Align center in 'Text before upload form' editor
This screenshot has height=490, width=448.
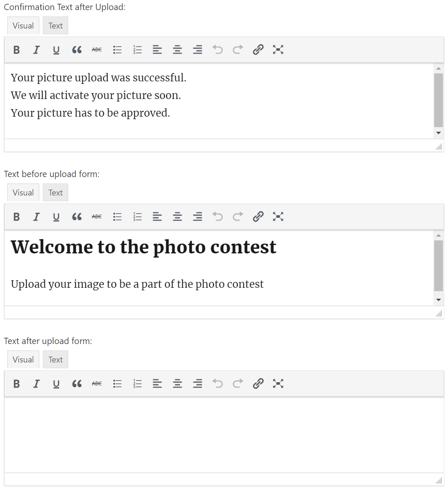pos(177,216)
